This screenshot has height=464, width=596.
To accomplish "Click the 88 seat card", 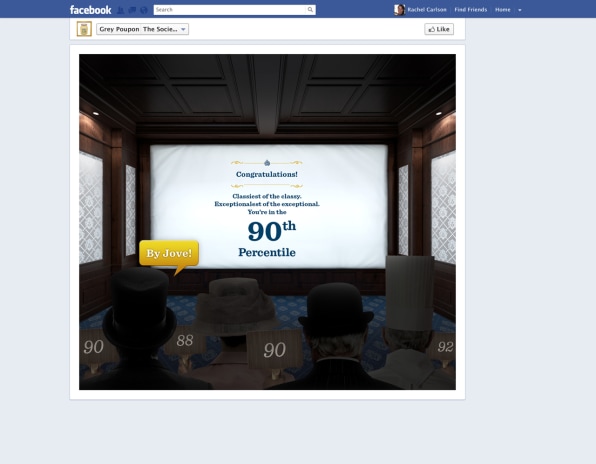I will (185, 340).
